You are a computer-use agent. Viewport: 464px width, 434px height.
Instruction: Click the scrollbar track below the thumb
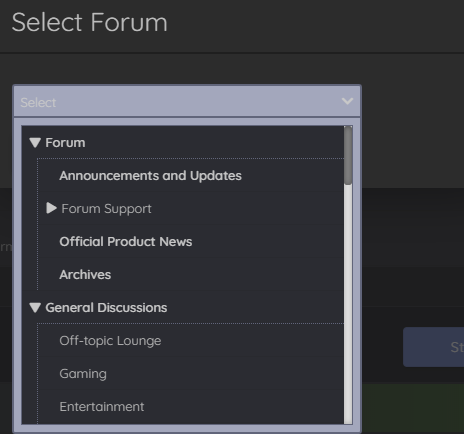pyautogui.click(x=348, y=304)
